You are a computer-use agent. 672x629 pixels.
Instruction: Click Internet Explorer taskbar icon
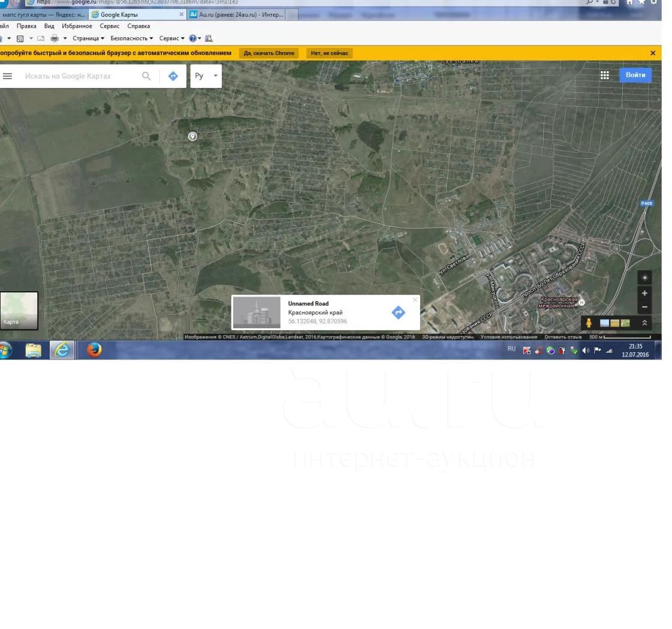click(x=62, y=350)
